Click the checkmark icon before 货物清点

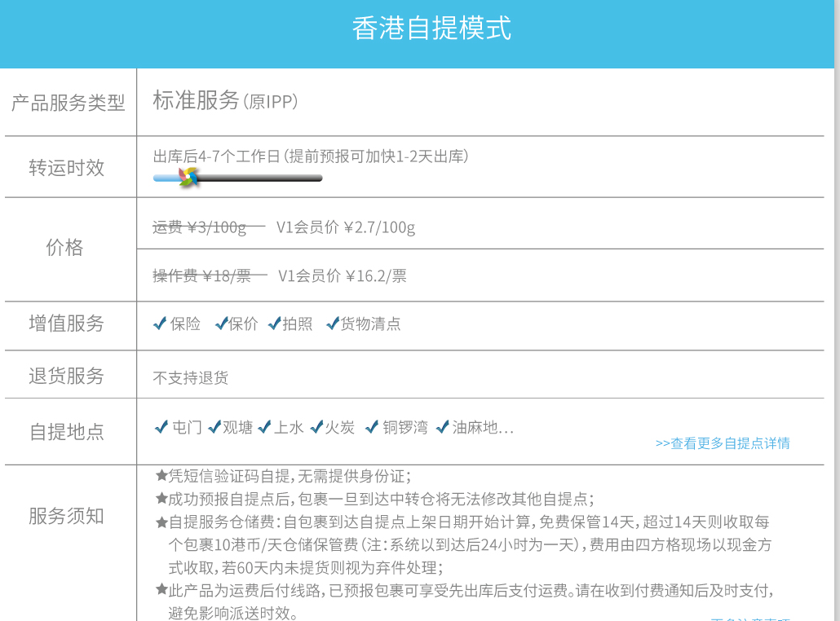(x=332, y=324)
